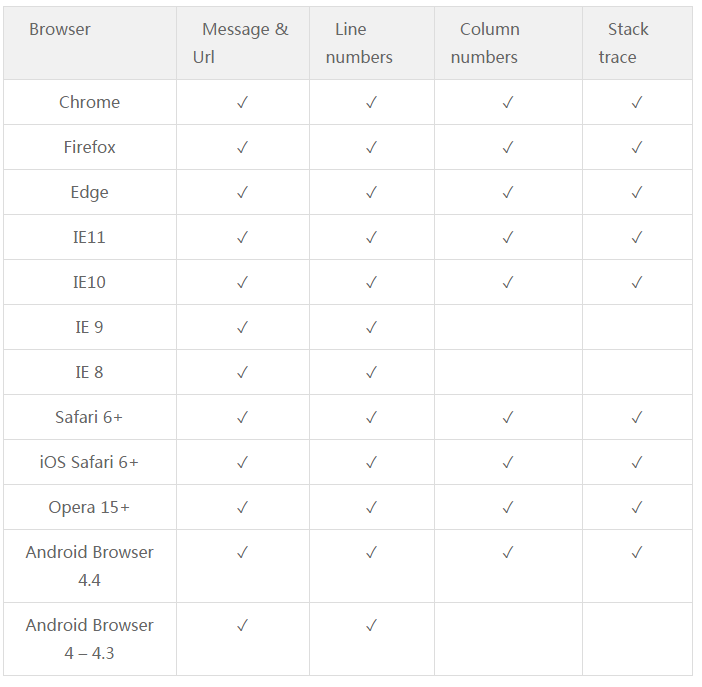Select the Message & Url column header
Image resolution: width=702 pixels, height=687 pixels.
pos(241,43)
